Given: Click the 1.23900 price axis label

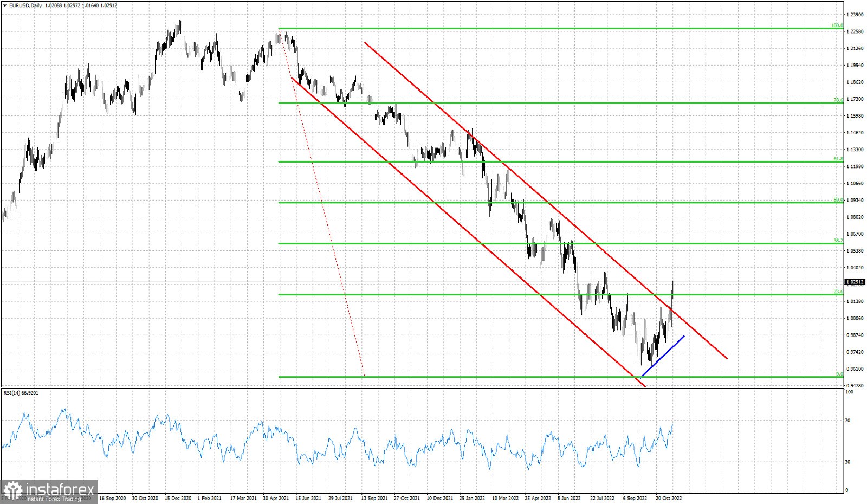Looking at the screenshot, I should pyautogui.click(x=855, y=15).
